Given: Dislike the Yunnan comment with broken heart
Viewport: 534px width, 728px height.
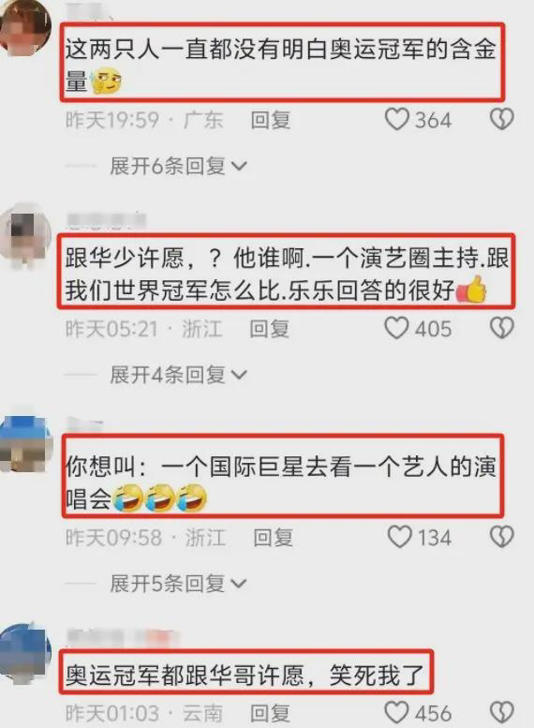Looking at the screenshot, I should click(x=502, y=713).
